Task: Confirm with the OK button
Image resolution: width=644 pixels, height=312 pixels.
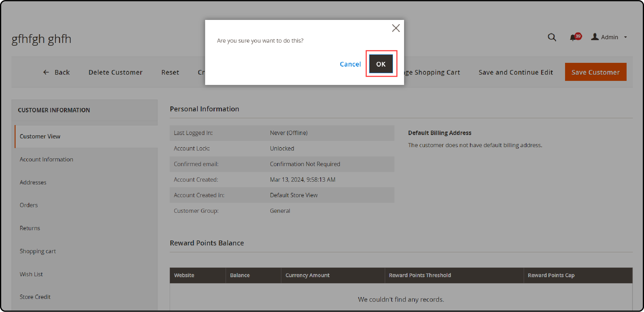Action: coord(381,64)
